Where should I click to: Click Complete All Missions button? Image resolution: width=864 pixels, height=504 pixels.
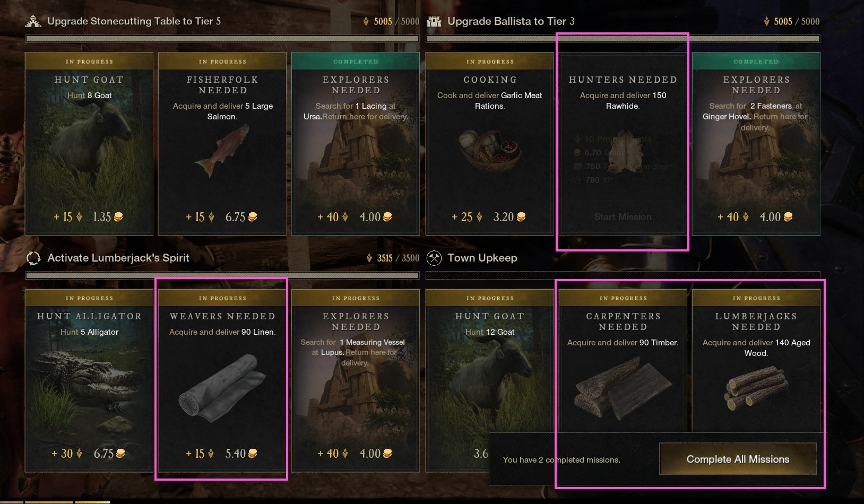738,459
